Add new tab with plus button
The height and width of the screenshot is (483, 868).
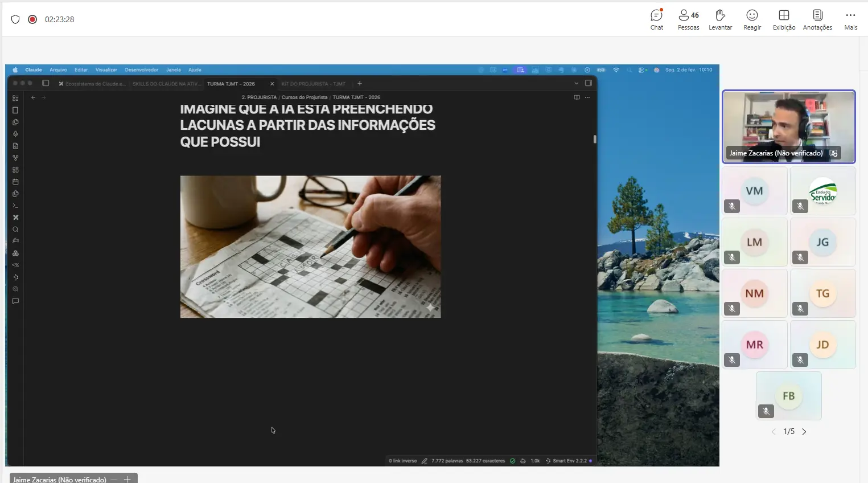[x=359, y=84]
